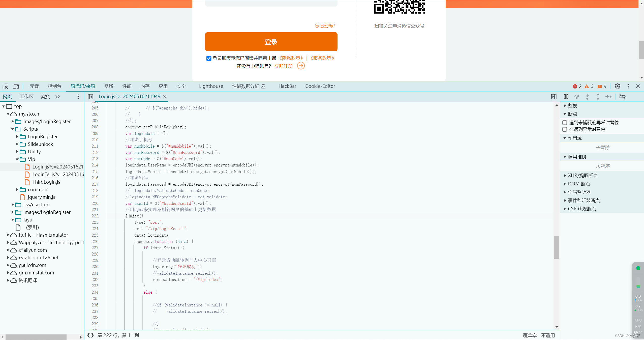This screenshot has height=340, width=644.
Task: Click step into next function icon
Action: tap(587, 97)
